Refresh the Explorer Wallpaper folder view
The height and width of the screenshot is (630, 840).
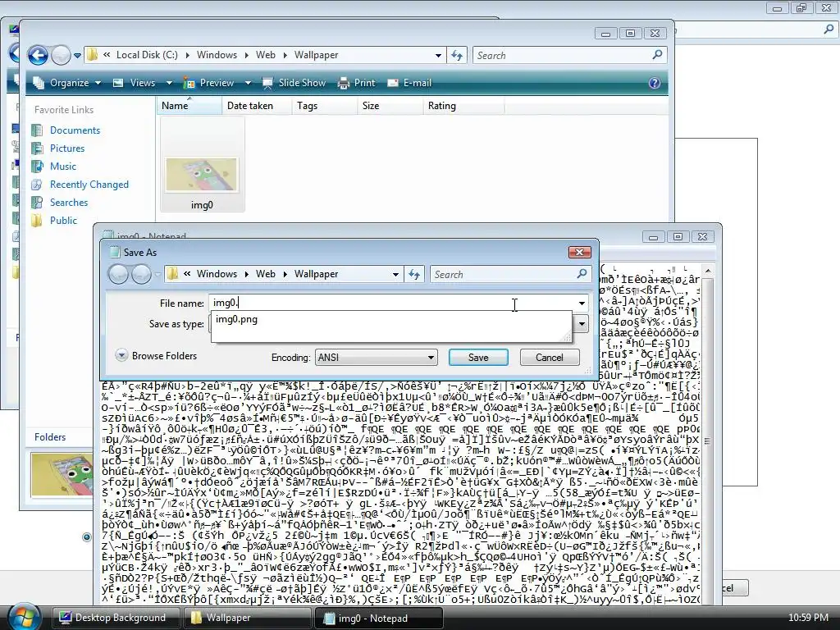(457, 55)
